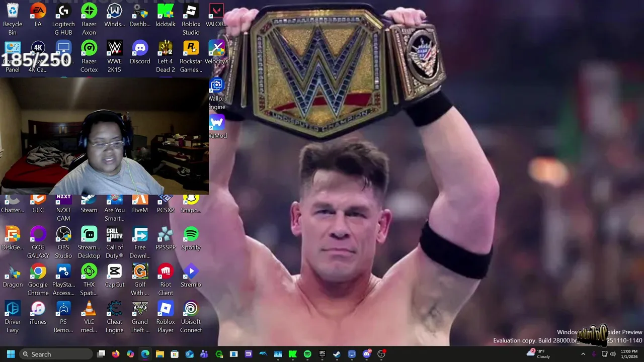Launch Golf With Friends shortcut
Image resolution: width=644 pixels, height=362 pixels.
140,280
